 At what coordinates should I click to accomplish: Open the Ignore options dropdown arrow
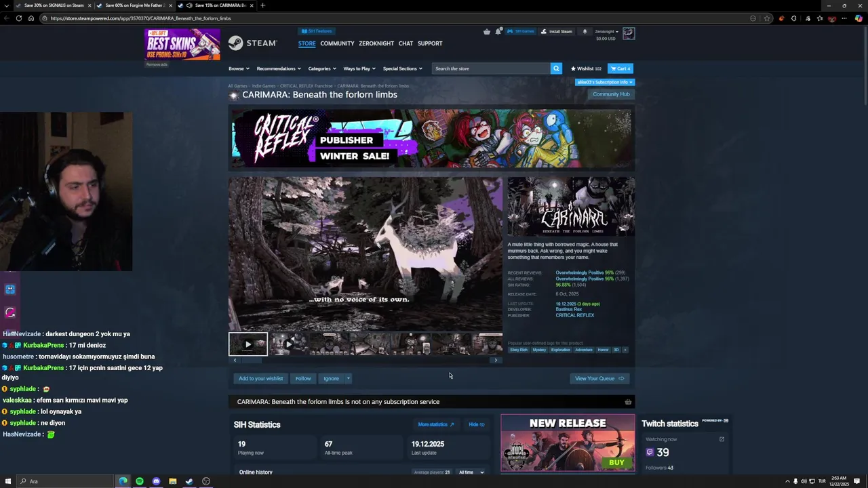349,378
